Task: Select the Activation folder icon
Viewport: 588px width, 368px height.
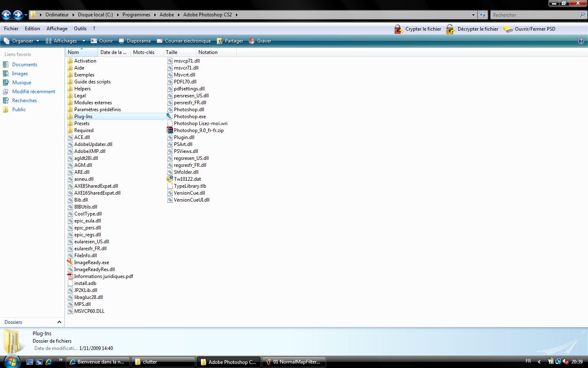Action: click(x=70, y=61)
